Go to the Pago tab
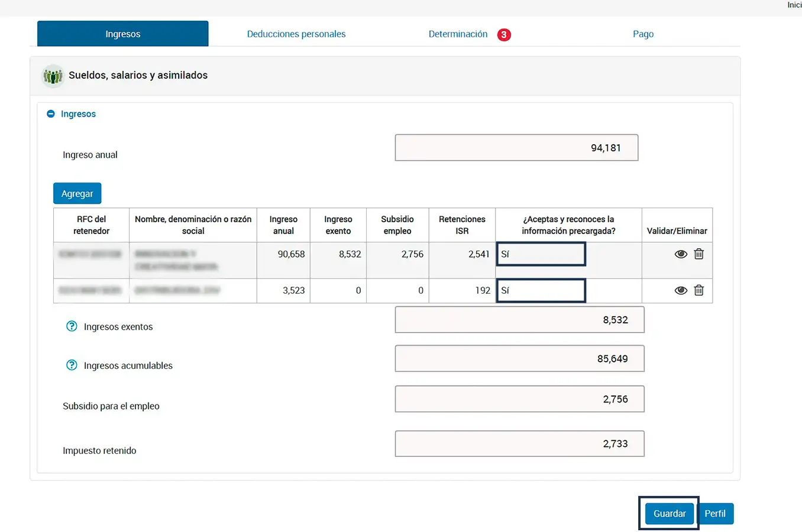This screenshot has width=802, height=532. point(643,34)
